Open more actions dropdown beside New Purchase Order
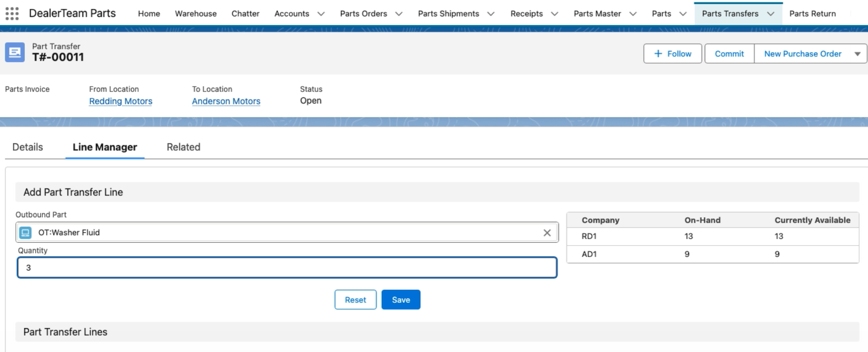The width and height of the screenshot is (868, 352). click(858, 54)
